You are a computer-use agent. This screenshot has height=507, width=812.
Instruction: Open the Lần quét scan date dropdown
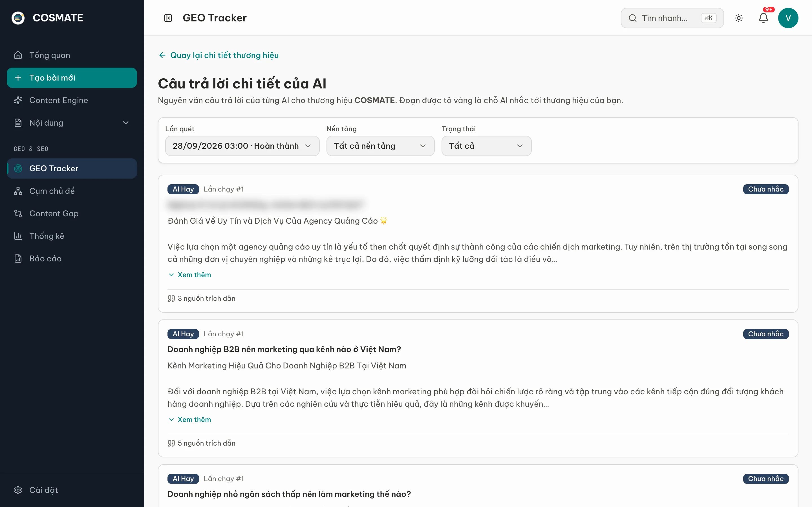pos(242,146)
